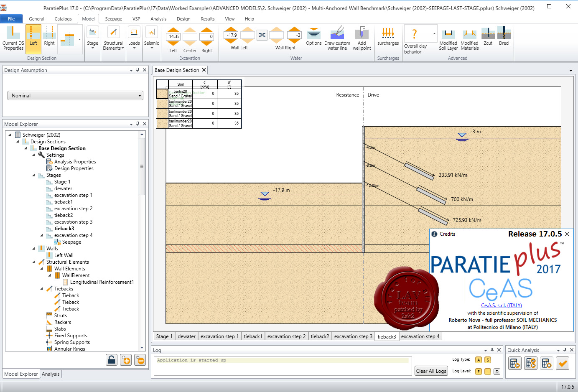Image resolution: width=578 pixels, height=392 pixels.
Task: Switch to the Seepage ribbon tab
Action: click(114, 19)
